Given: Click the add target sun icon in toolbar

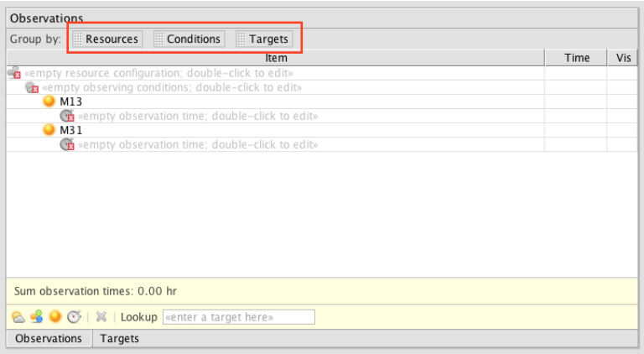Looking at the screenshot, I should click(55, 316).
